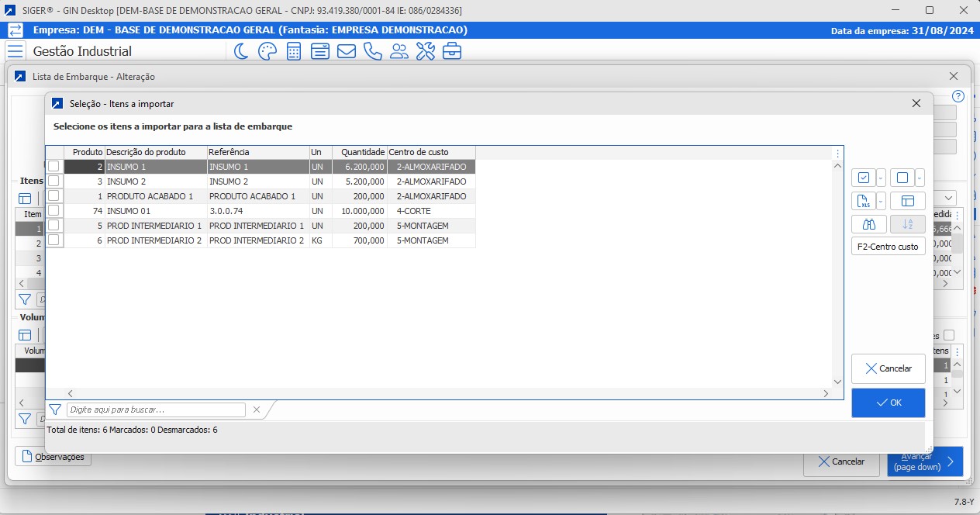
Task: Export the items grid using the XLS icon
Action: coord(863,201)
